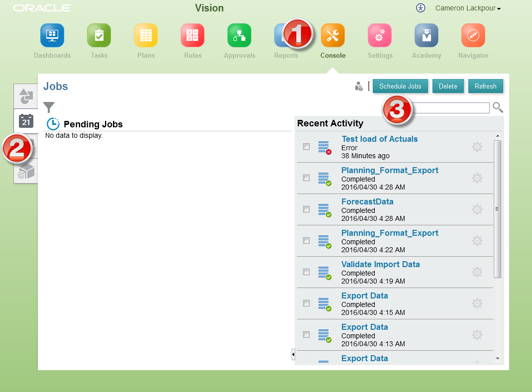Viewport: 532px width, 392px height.
Task: Click the filter funnel icon
Action: pyautogui.click(x=49, y=107)
